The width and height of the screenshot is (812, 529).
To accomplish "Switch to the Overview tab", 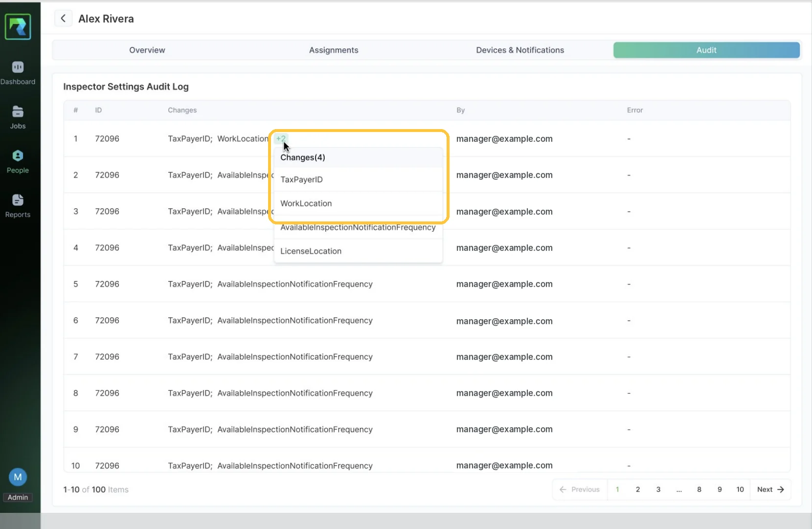I will coord(147,50).
